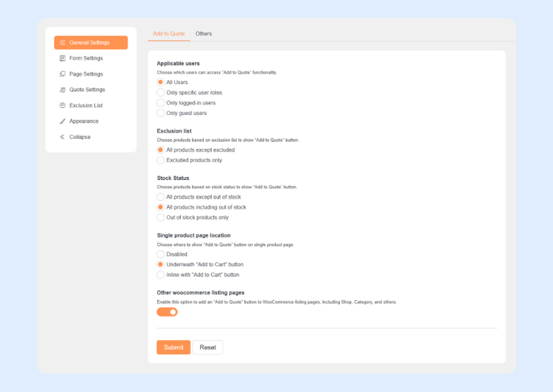Screen dimensions: 553x392
Task: Choose Excluded products only option
Action: [x=161, y=160]
